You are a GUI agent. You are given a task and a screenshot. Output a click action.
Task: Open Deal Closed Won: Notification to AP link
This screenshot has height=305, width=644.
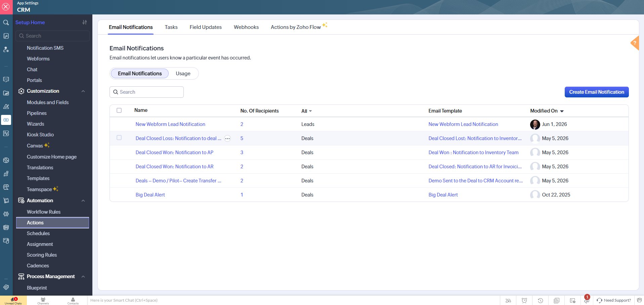coord(174,152)
